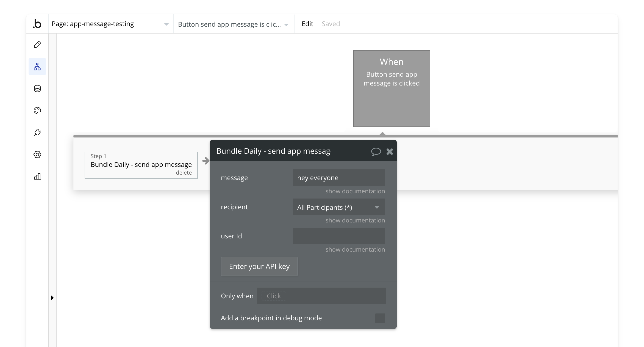The image size is (644, 347).
Task: Click the message field label
Action: [x=234, y=178]
